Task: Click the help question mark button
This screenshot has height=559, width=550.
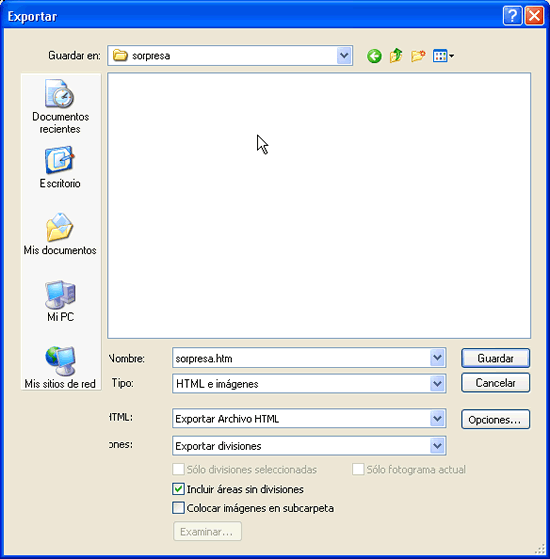Action: tap(513, 16)
